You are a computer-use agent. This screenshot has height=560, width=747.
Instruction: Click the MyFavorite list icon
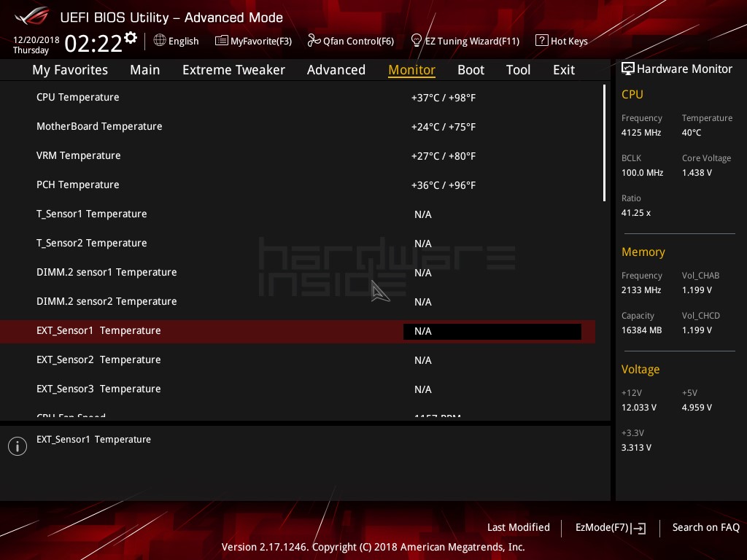(222, 41)
